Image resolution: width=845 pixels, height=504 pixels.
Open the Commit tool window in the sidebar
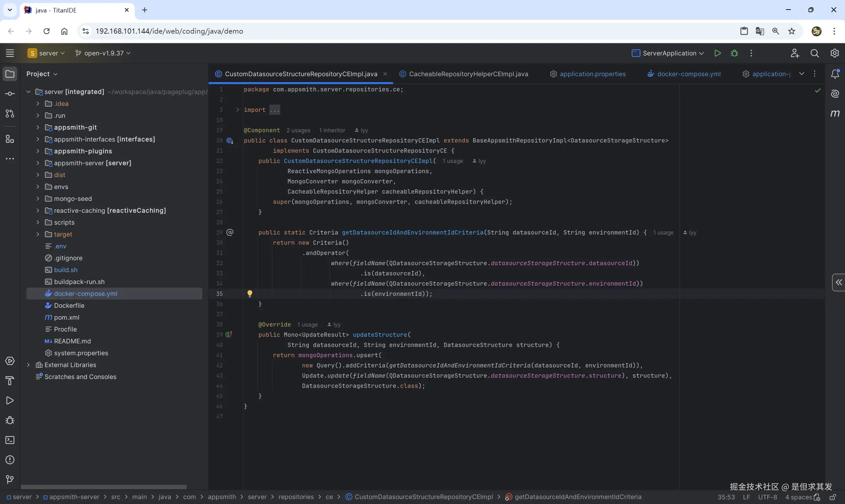pyautogui.click(x=10, y=94)
